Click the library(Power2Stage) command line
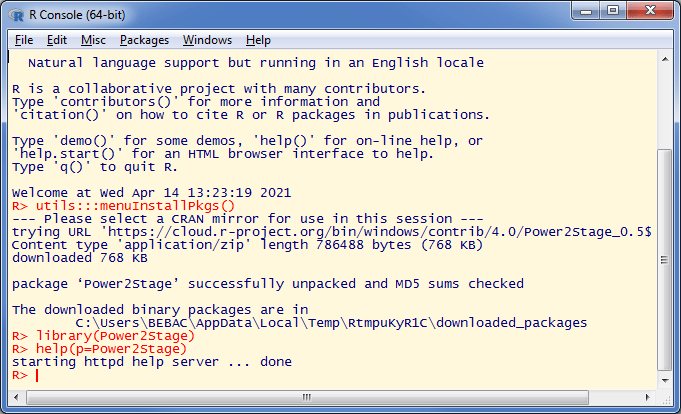Viewport: 681px width, 414px height. click(x=114, y=336)
